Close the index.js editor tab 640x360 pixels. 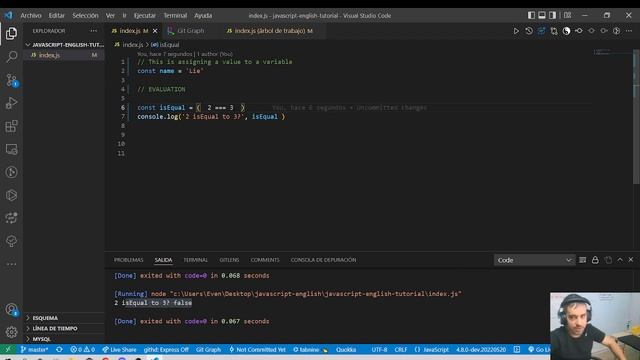coord(155,31)
